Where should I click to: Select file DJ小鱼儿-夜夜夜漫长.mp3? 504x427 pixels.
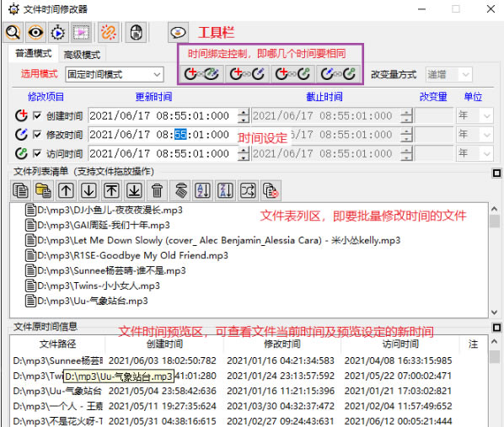coord(104,210)
